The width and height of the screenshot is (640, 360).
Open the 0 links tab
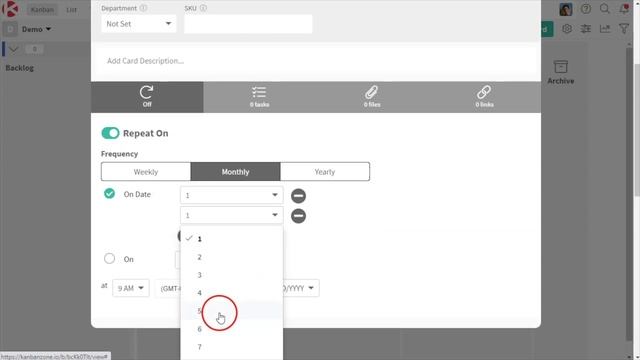[x=484, y=97]
